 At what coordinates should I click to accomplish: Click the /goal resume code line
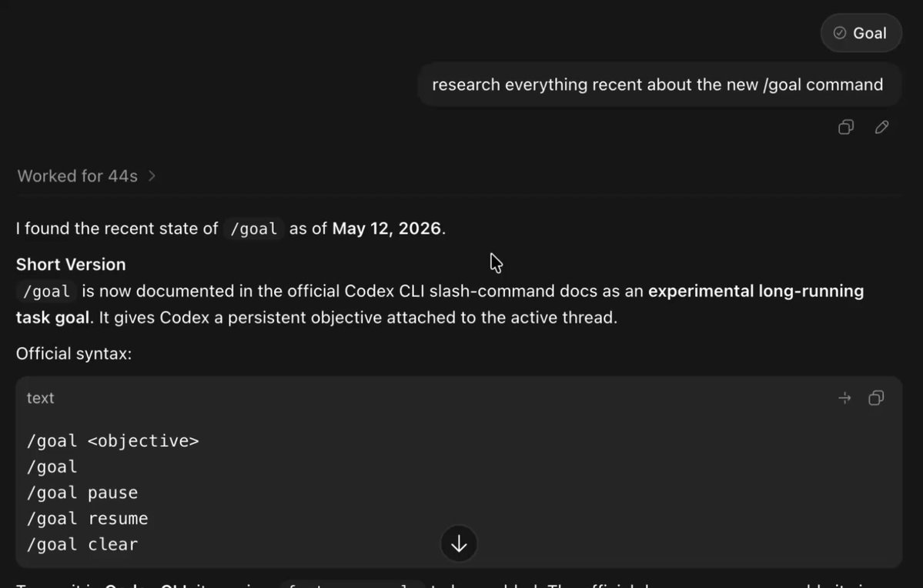click(x=88, y=519)
